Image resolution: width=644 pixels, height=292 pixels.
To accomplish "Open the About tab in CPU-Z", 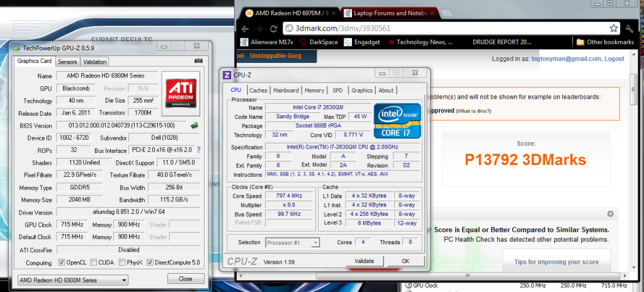I will pos(386,91).
